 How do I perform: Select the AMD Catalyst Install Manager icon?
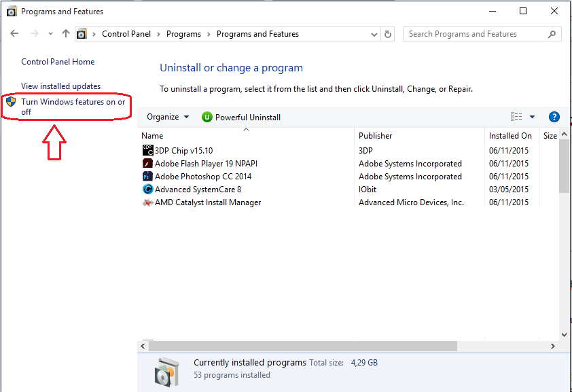coord(148,202)
